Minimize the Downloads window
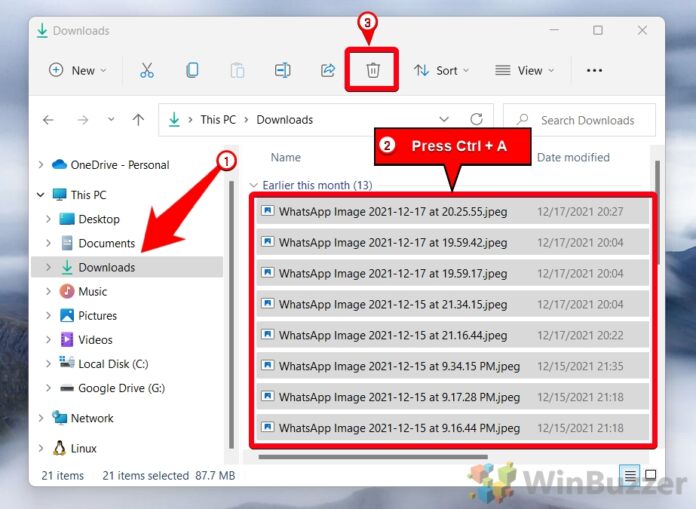Viewport: 696px width, 509px height. click(x=554, y=30)
